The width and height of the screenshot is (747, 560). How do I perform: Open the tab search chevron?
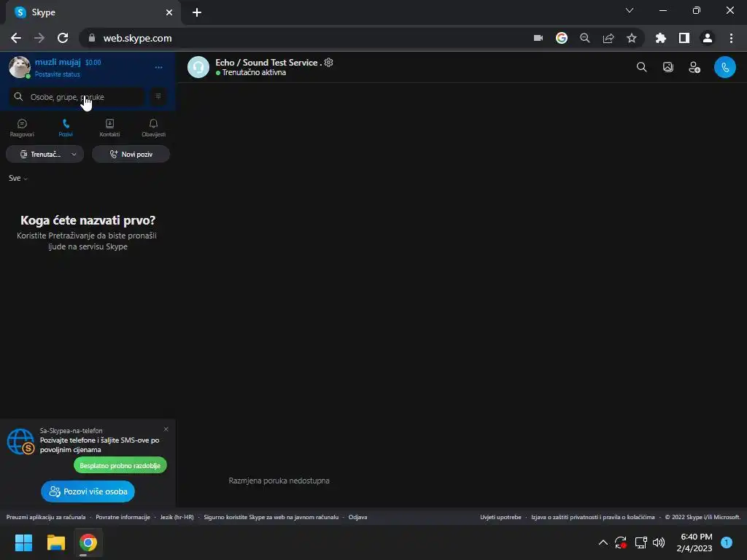point(630,10)
